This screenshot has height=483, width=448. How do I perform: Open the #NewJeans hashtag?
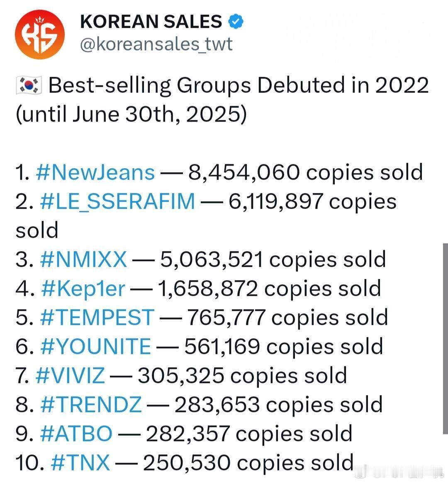[95, 172]
